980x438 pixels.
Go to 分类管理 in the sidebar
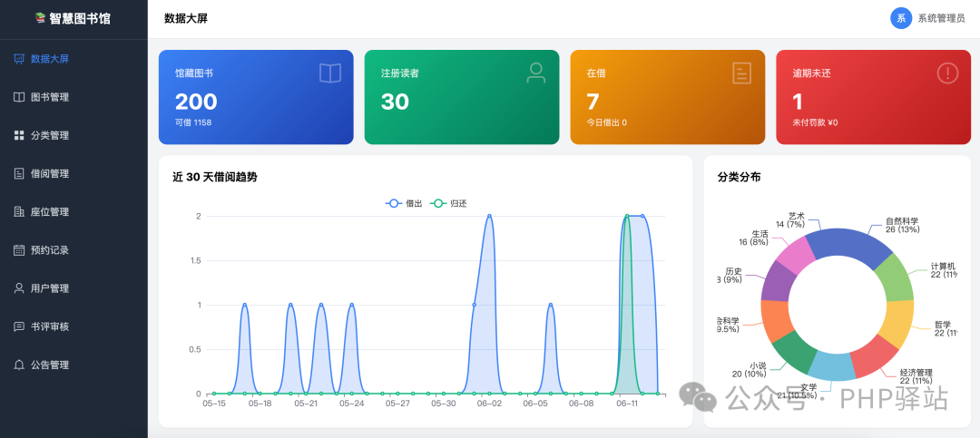pos(73,136)
